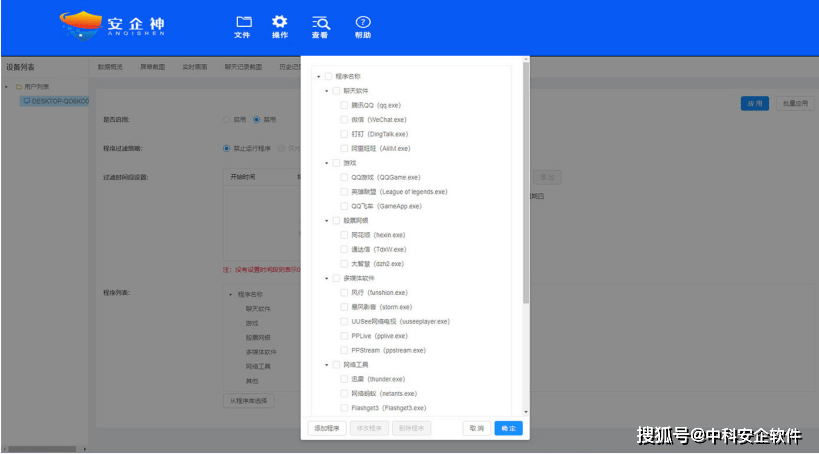Select the 禁止运行程序 radio button
819x454 pixels.
pos(227,148)
